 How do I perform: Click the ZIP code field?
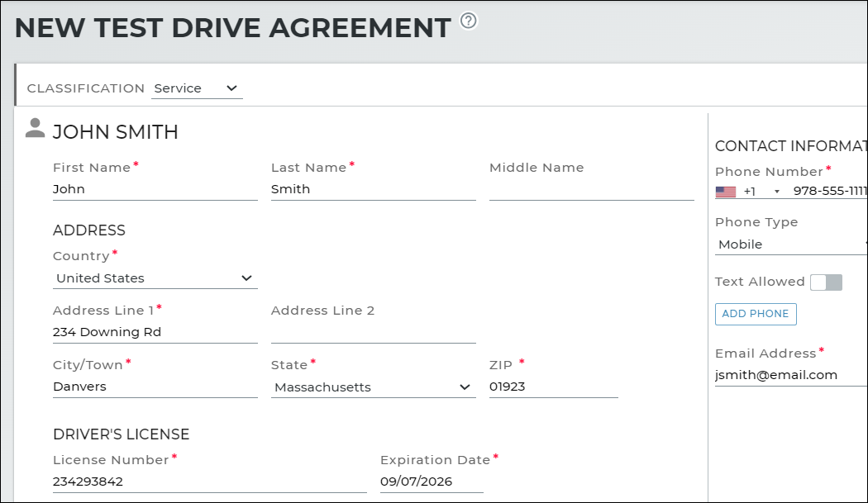point(553,387)
